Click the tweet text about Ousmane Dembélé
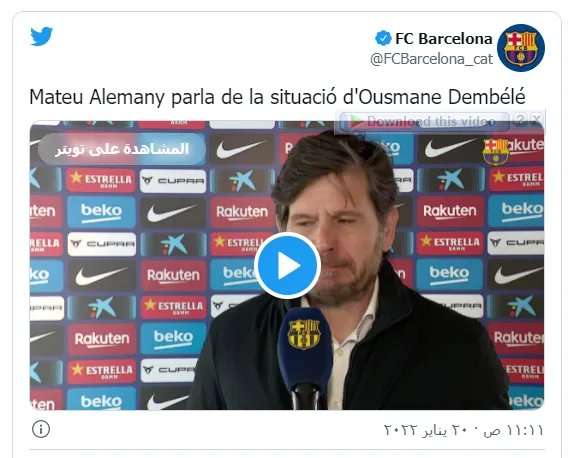This screenshot has width=571, height=458. 277,97
